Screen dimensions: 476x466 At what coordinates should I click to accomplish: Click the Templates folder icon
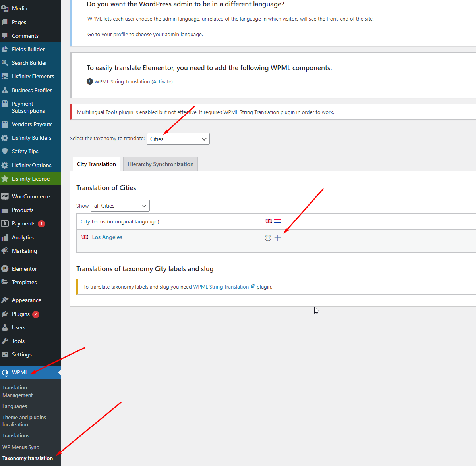5,282
